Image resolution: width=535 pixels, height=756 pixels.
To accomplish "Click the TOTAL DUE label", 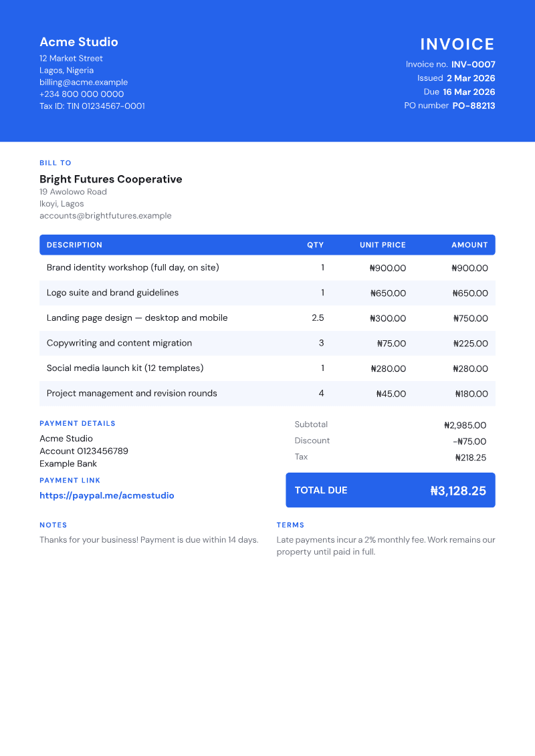I will (321, 491).
